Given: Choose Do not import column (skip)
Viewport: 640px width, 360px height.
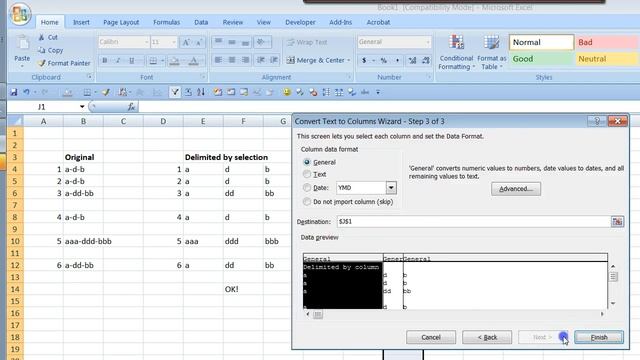Looking at the screenshot, I should coord(307,202).
